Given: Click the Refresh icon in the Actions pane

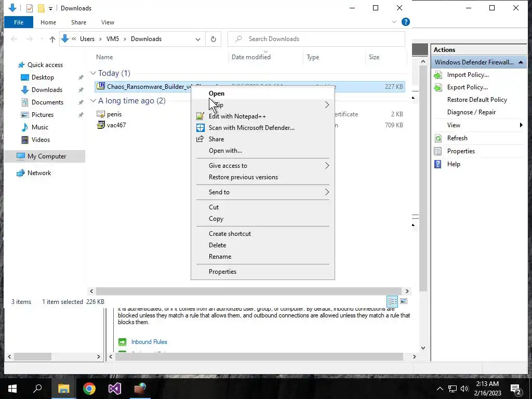Looking at the screenshot, I should (438, 138).
